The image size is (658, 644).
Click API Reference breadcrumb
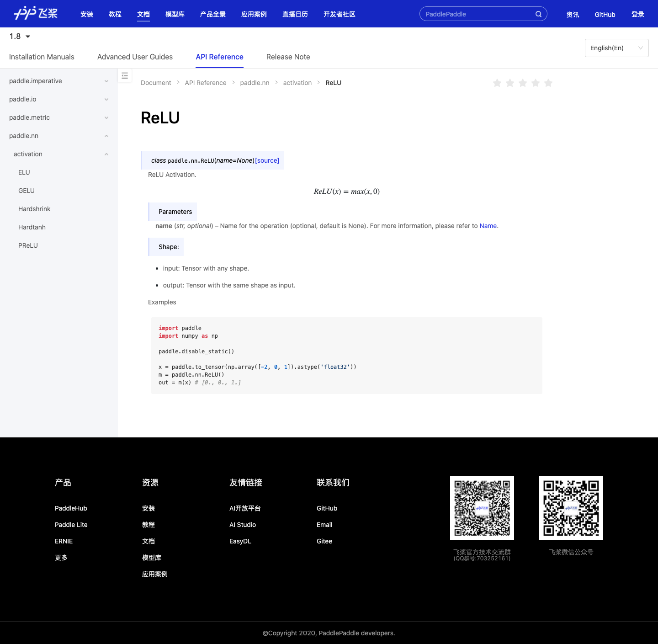coord(206,83)
